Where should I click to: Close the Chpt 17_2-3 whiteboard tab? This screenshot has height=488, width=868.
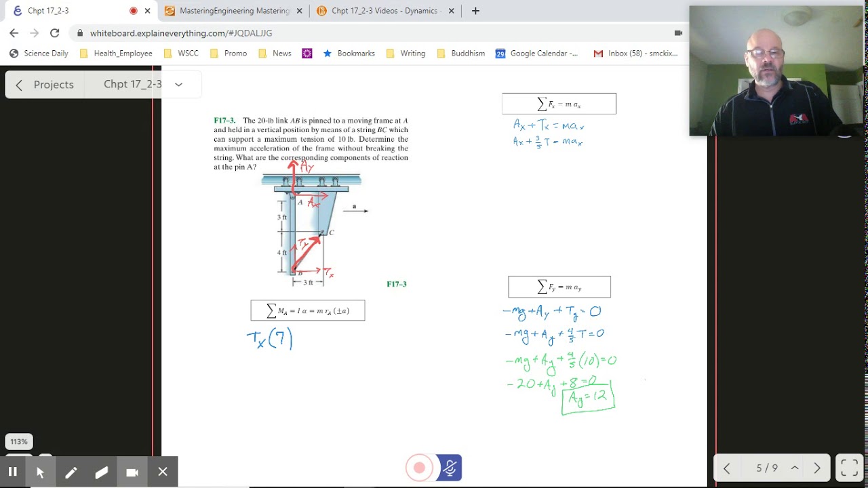[x=147, y=11]
